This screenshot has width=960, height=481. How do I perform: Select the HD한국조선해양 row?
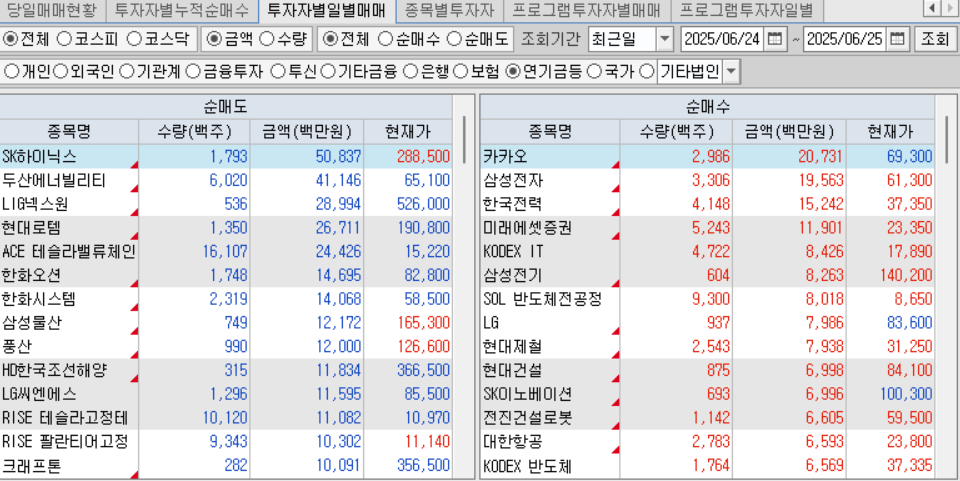pyautogui.click(x=226, y=371)
